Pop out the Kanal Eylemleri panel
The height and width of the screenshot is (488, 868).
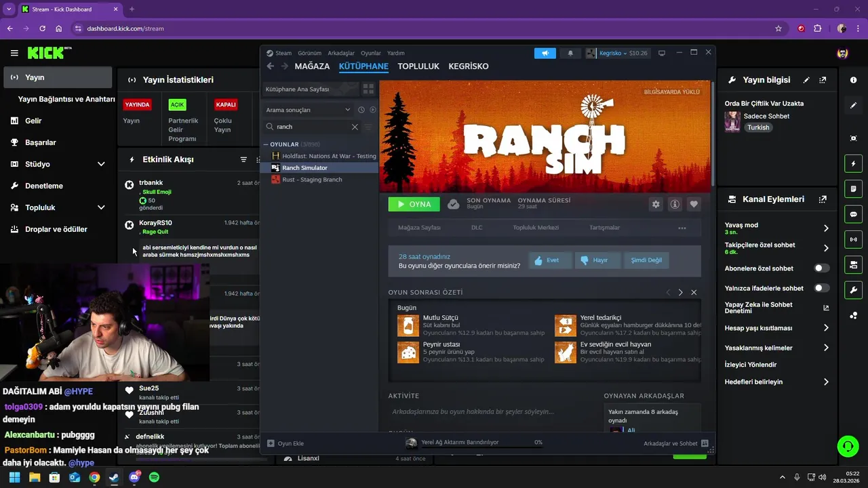823,199
